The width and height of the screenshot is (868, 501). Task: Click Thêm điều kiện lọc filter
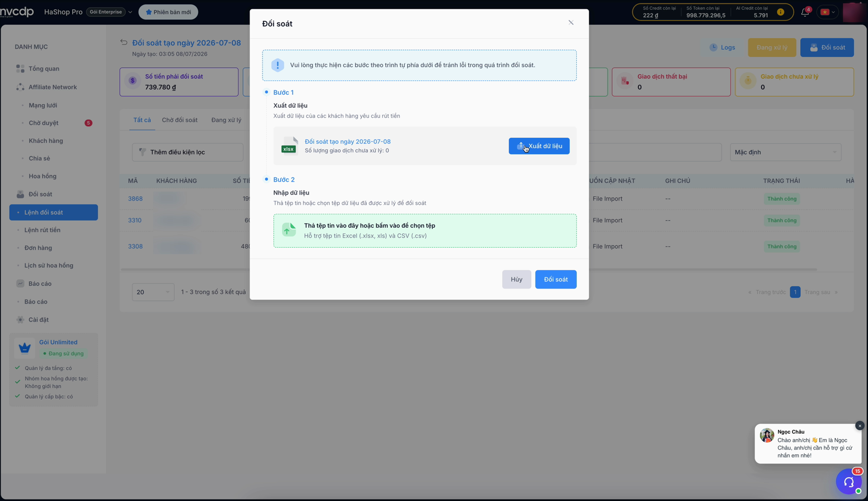pos(187,152)
